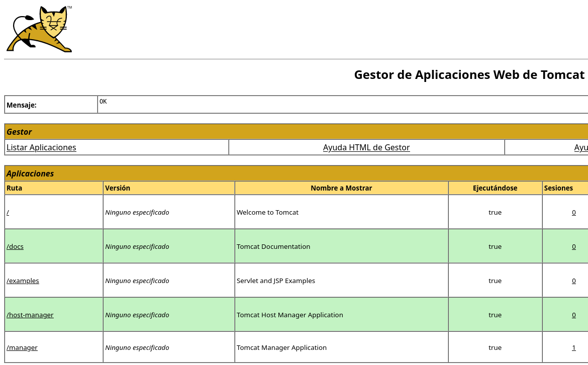Open Ayuda HTML de Gestor link
The height and width of the screenshot is (365, 588).
pyautogui.click(x=366, y=147)
